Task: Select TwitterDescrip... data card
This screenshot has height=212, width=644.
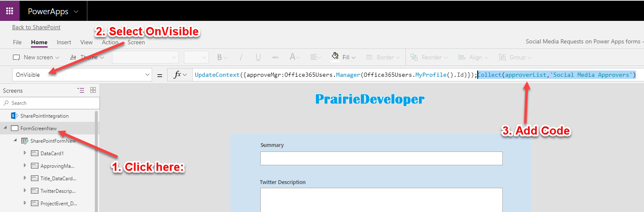Action: pos(58,191)
